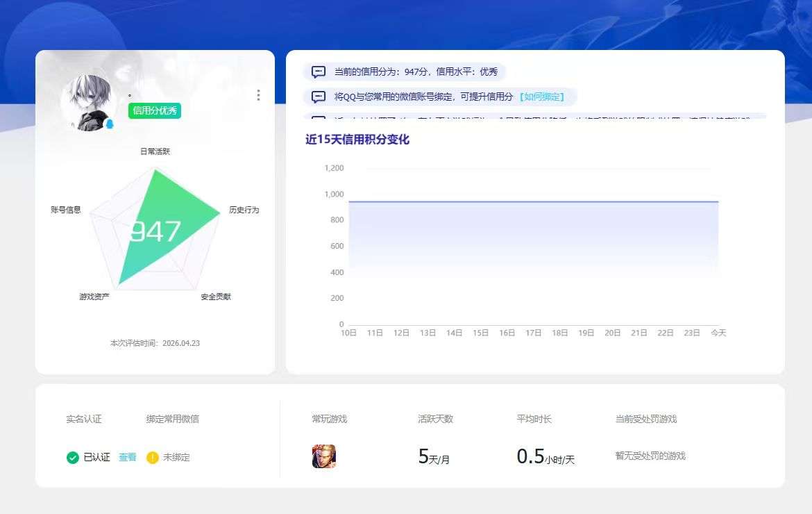Viewport: 812px width, 514px height.
Task: Open the 查看 link beside 已认证
Action: (128, 457)
